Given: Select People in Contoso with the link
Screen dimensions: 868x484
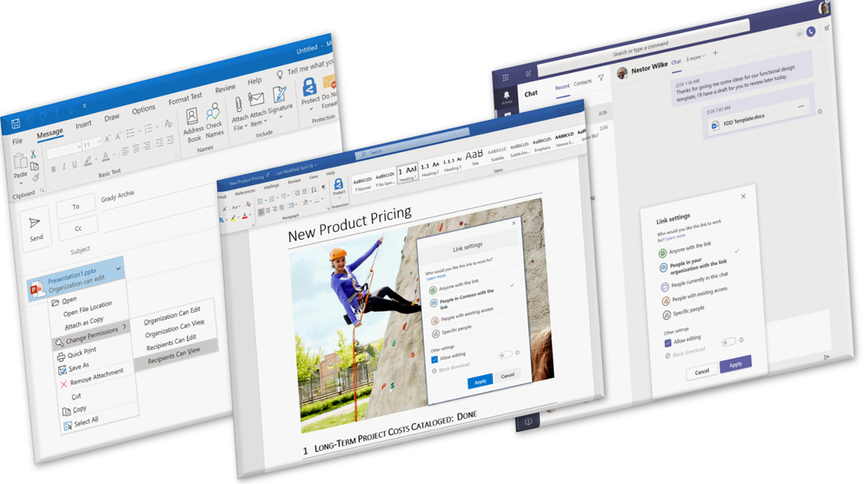Looking at the screenshot, I should (463, 300).
